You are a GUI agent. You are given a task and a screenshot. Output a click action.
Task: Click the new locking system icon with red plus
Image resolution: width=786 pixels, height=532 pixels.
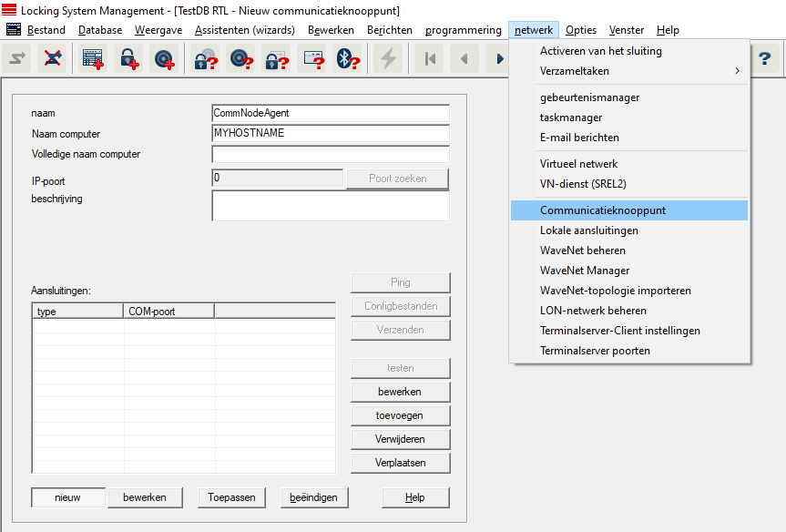point(92,59)
